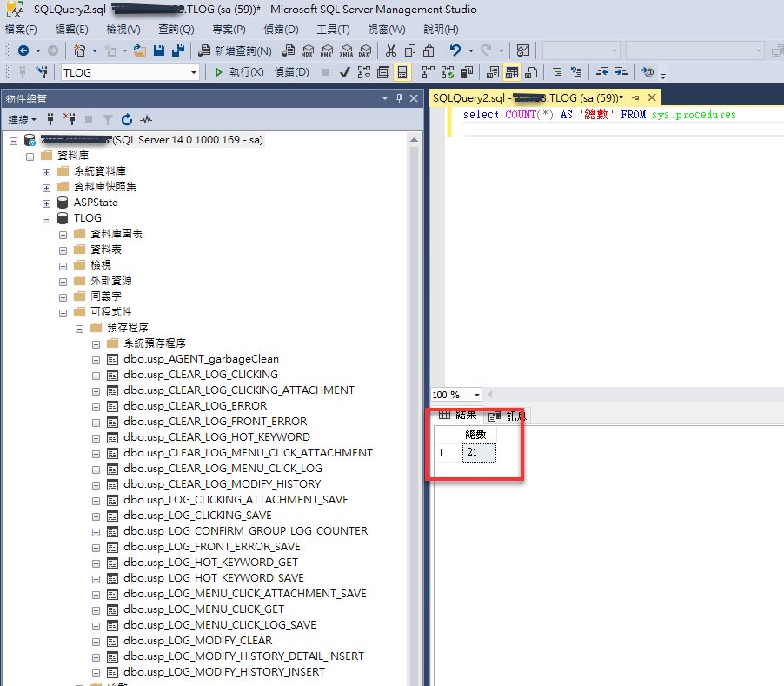Pin the Object Explorer panel
The width and height of the screenshot is (784, 686).
(x=399, y=98)
